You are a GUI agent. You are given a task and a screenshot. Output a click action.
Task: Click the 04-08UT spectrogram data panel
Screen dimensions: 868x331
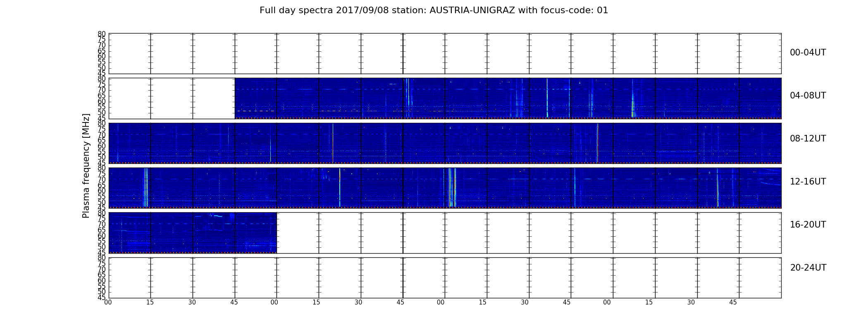coord(508,98)
